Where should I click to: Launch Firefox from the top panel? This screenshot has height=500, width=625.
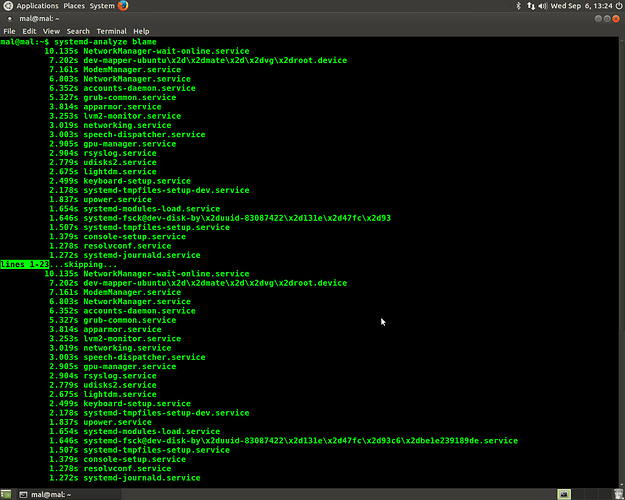123,6
